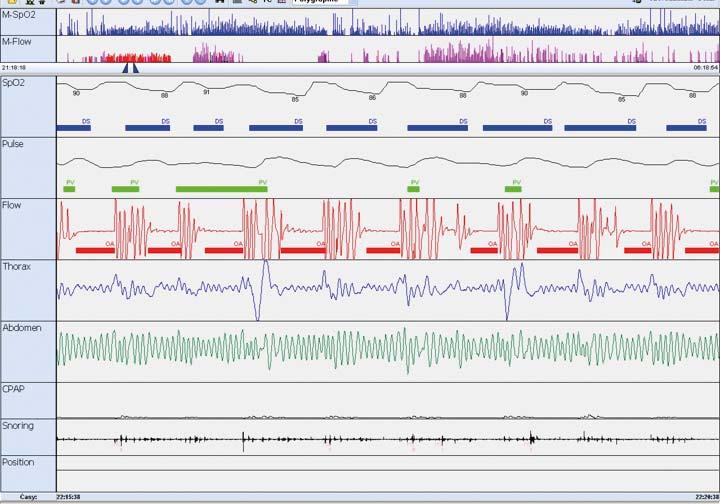720x504 pixels.
Task: Select the last red OA apnea bar in Flow
Action: click(702, 251)
